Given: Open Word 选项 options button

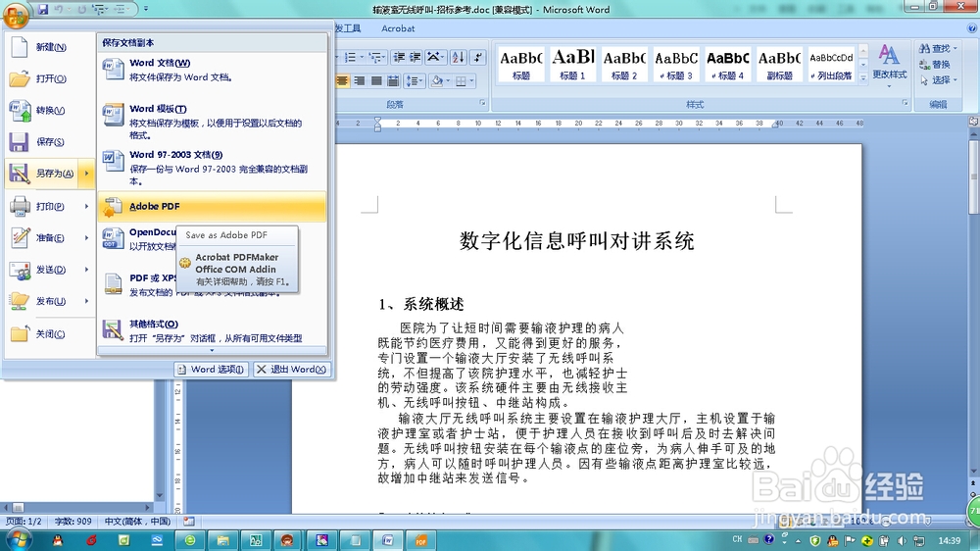Looking at the screenshot, I should 211,369.
